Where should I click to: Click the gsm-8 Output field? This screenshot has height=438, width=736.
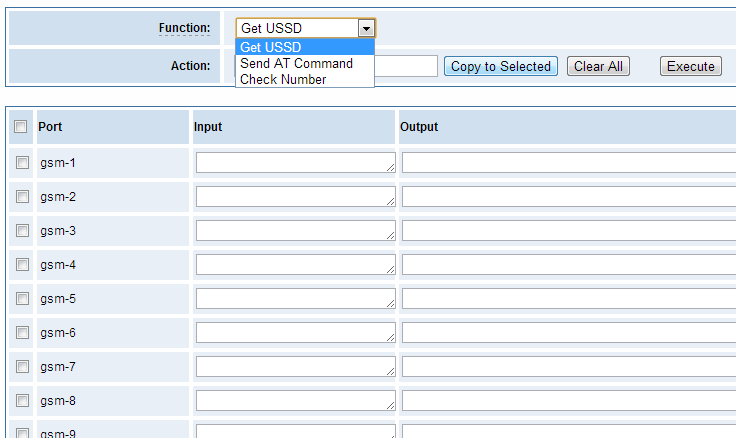(569, 400)
